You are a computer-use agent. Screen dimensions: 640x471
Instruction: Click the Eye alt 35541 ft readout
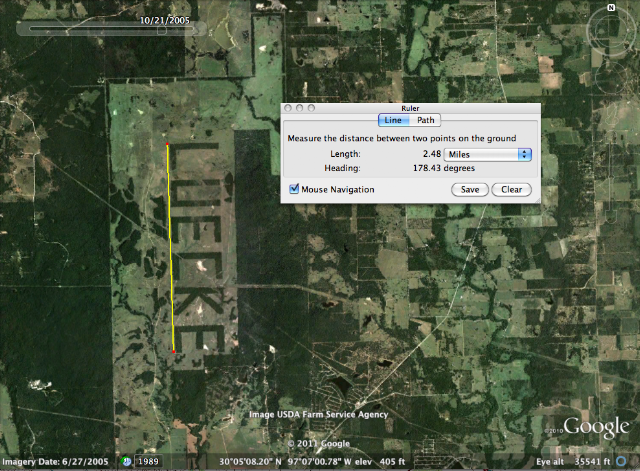point(573,462)
